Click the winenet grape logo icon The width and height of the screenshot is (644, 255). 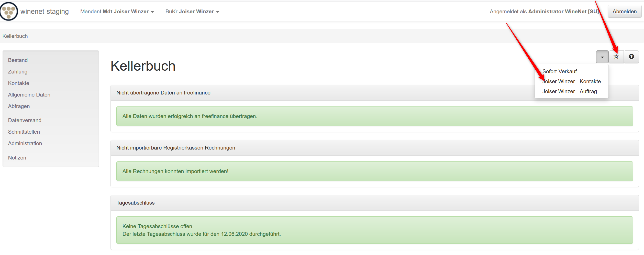point(9,11)
